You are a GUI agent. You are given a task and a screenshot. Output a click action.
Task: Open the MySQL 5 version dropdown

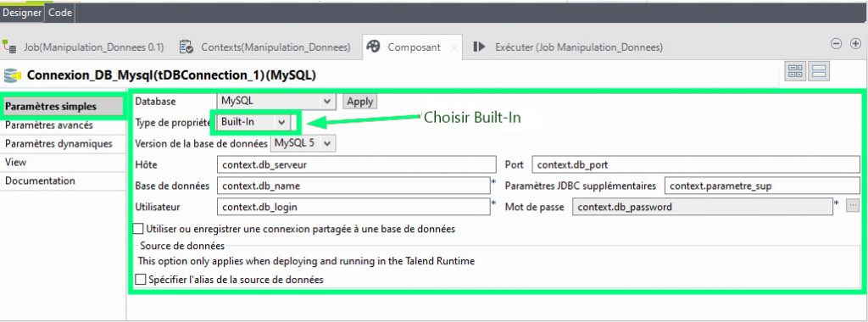[x=303, y=142]
